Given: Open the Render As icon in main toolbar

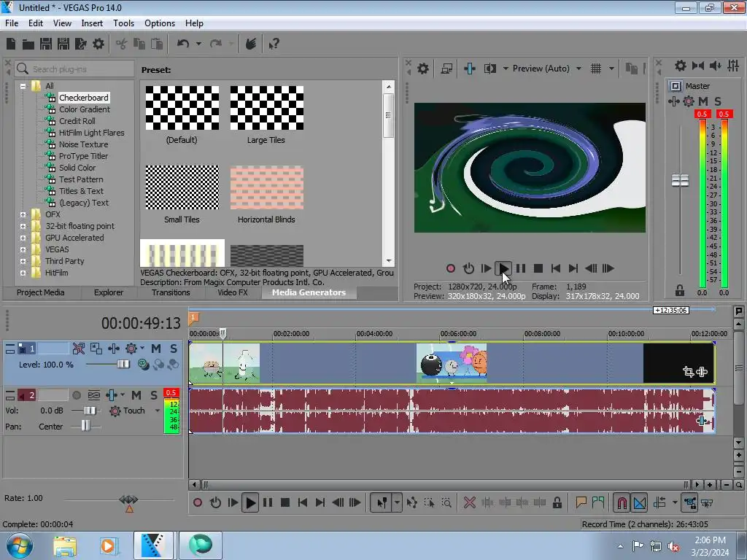Looking at the screenshot, I should [80, 44].
